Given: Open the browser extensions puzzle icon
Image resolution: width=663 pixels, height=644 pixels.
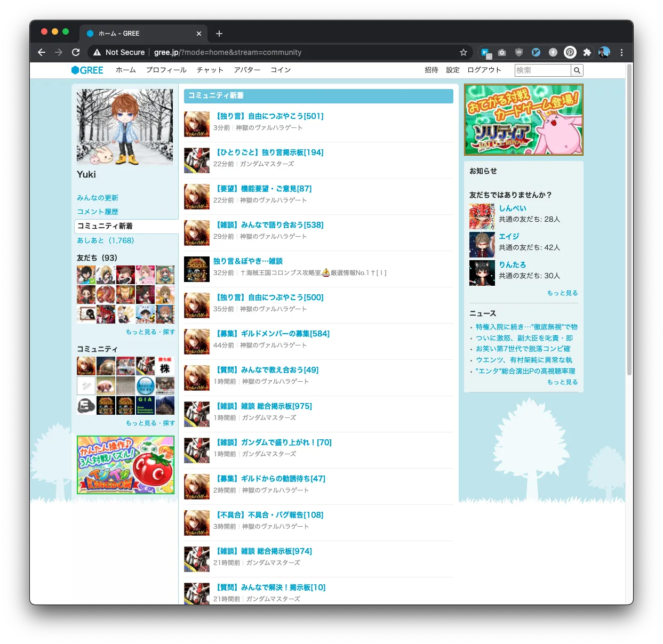Looking at the screenshot, I should coord(587,52).
